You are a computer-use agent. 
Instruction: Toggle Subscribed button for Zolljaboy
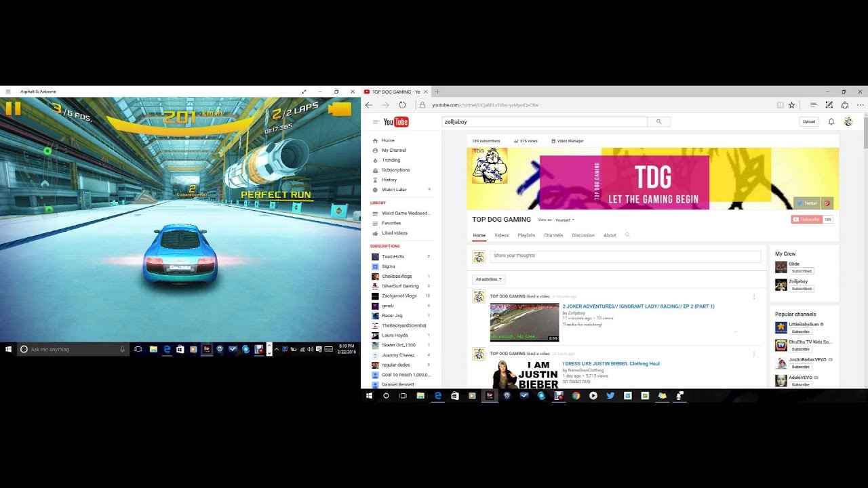pyautogui.click(x=801, y=289)
